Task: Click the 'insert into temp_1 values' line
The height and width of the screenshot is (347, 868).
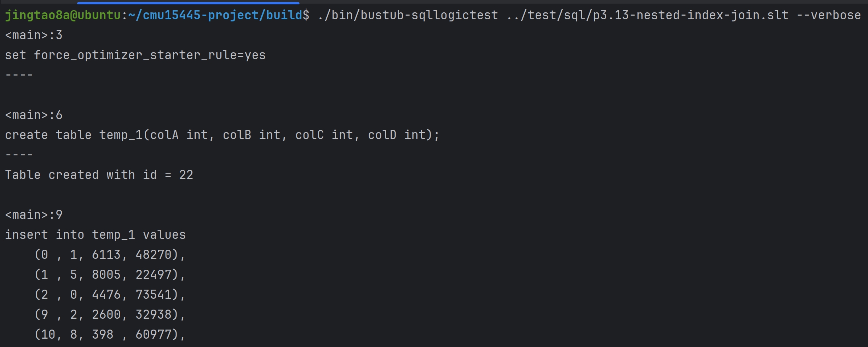Action: click(95, 235)
